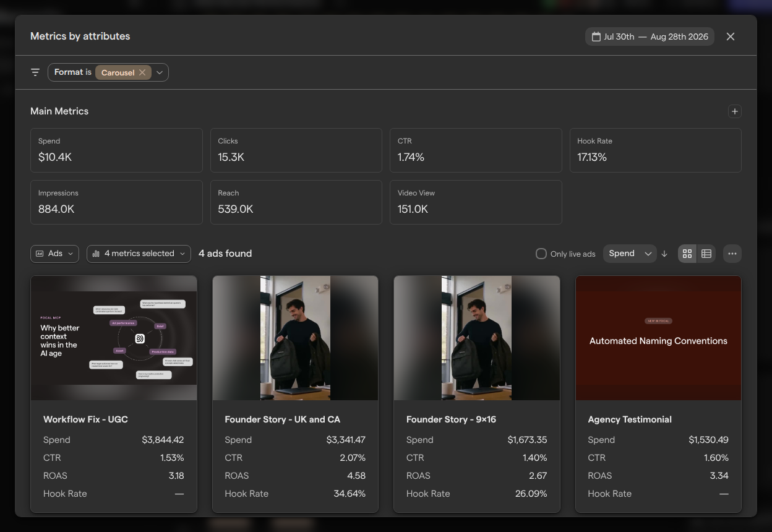This screenshot has height=532, width=772.
Task: Click the 3.18 ROAS value
Action: (x=176, y=476)
